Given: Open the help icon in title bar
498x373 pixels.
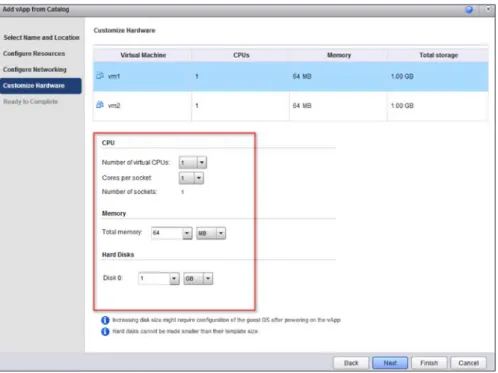Looking at the screenshot, I should click(x=469, y=9).
